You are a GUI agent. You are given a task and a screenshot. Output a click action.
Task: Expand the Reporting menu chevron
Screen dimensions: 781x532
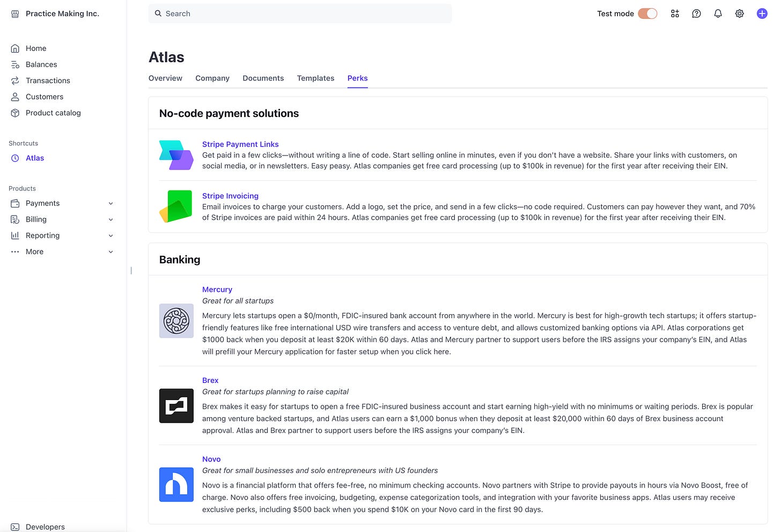110,235
